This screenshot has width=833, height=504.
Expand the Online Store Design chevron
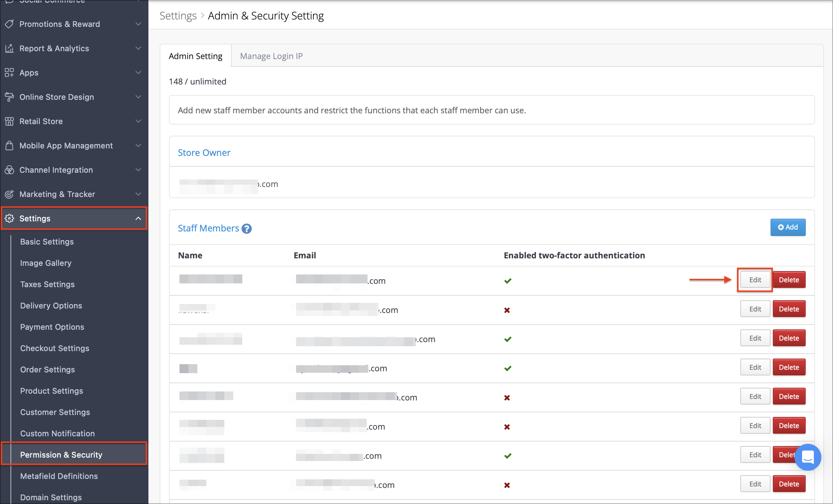pos(138,97)
